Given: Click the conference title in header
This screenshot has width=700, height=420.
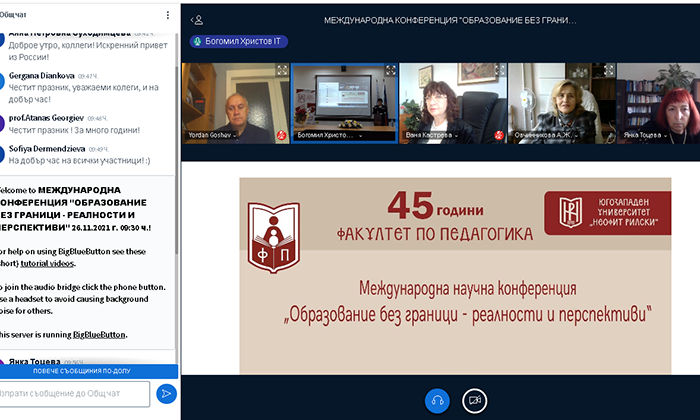Looking at the screenshot, I should click(450, 21).
